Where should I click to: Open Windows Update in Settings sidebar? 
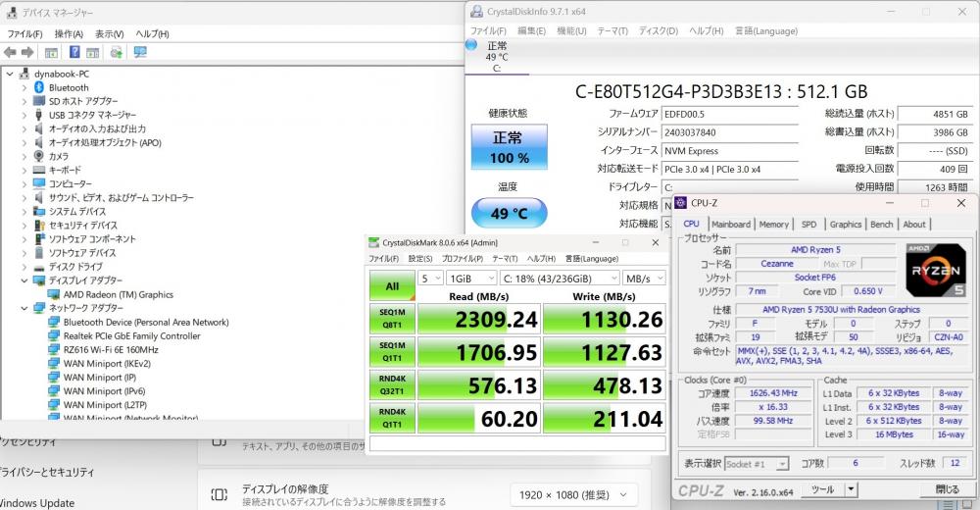pyautogui.click(x=37, y=503)
